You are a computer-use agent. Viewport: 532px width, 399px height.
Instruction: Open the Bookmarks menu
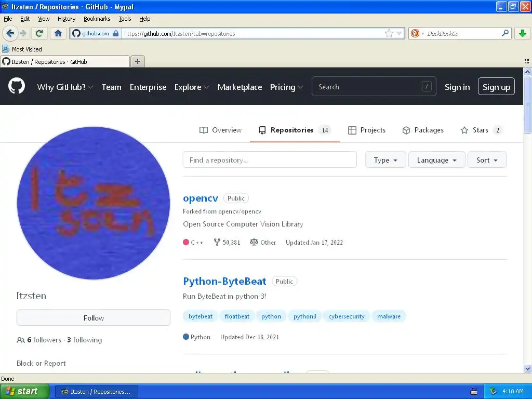pyautogui.click(x=97, y=19)
